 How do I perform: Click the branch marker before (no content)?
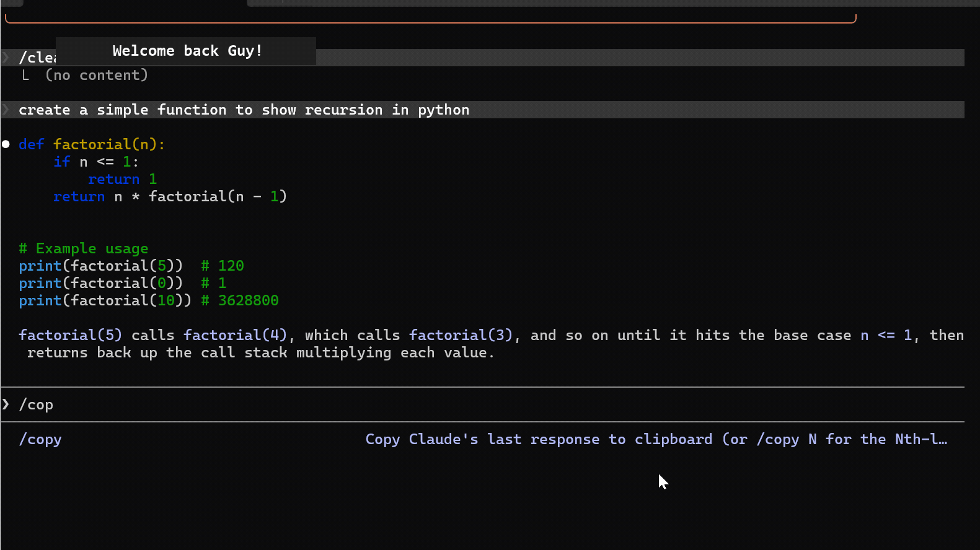point(25,75)
